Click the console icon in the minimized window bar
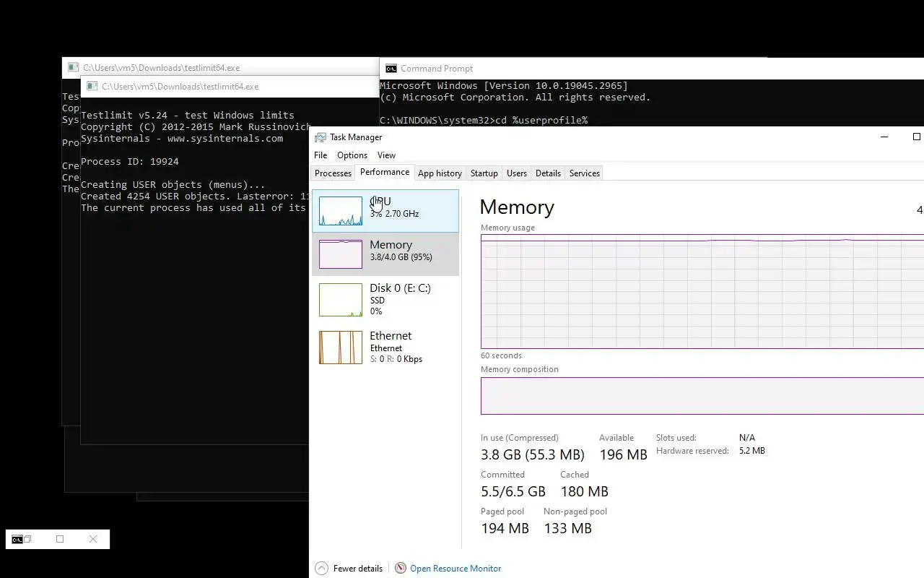The image size is (924, 578). 17,539
